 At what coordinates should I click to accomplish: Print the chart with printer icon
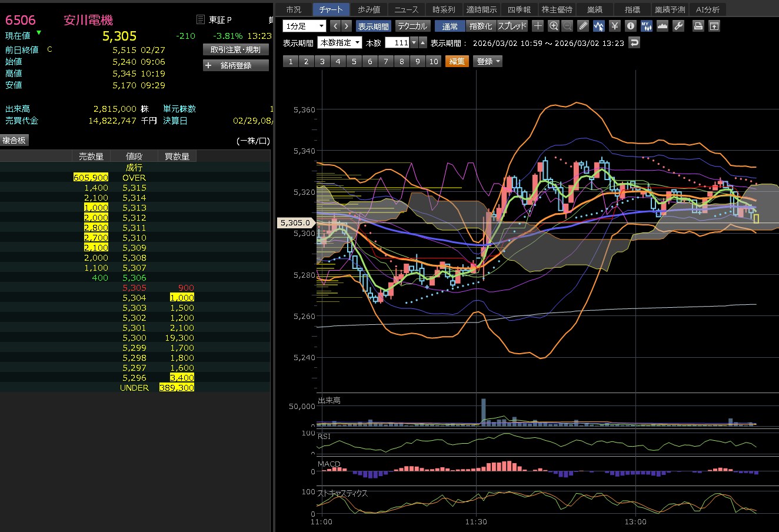tap(698, 26)
